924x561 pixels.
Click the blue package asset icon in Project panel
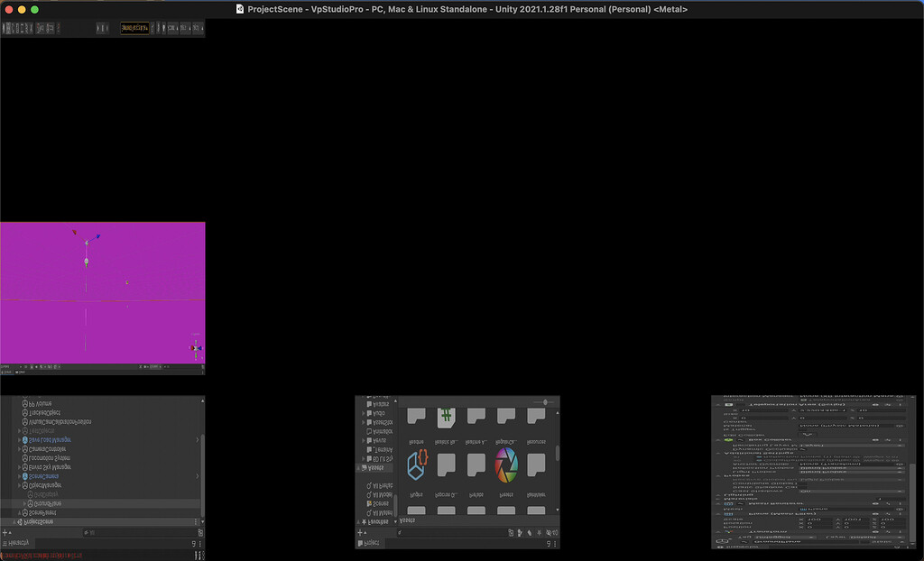point(418,466)
